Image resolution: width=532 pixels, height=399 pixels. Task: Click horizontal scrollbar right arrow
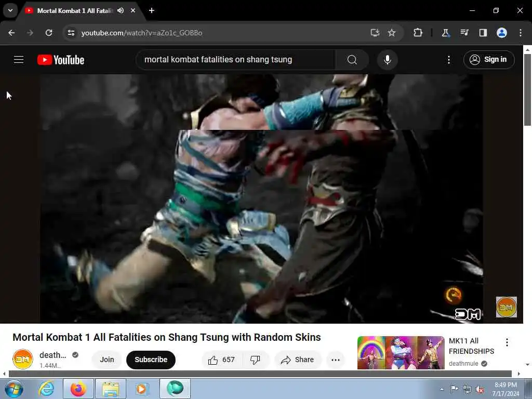coord(519,374)
